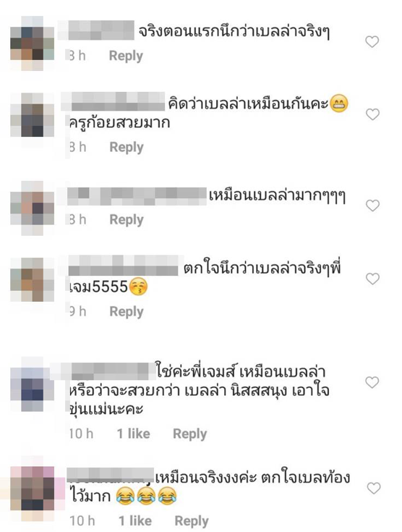Reply to the first comment

click(x=126, y=56)
